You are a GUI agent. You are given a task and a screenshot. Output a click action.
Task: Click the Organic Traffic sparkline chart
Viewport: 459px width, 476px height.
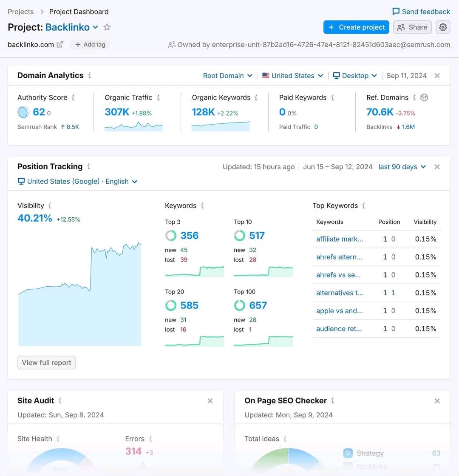[x=133, y=126]
